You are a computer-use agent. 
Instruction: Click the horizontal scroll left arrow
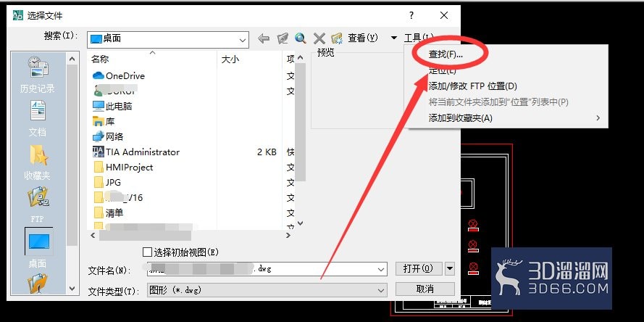(x=93, y=235)
